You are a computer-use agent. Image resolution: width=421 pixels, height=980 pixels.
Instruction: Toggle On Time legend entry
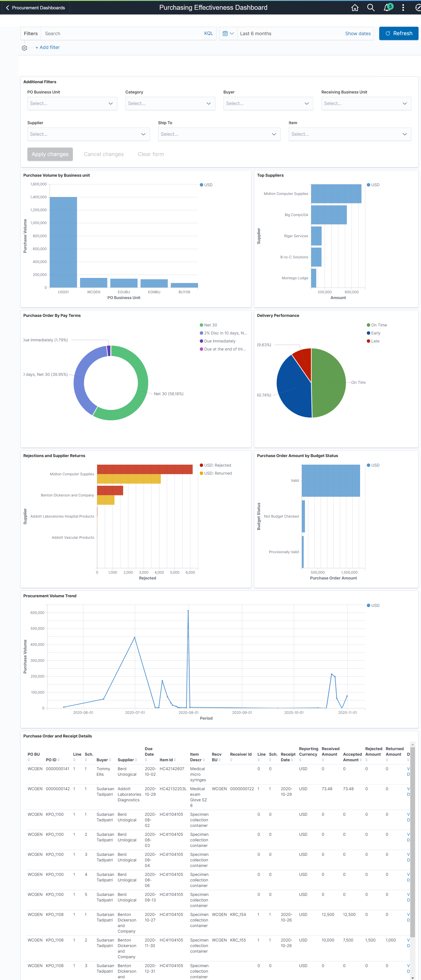click(377, 325)
